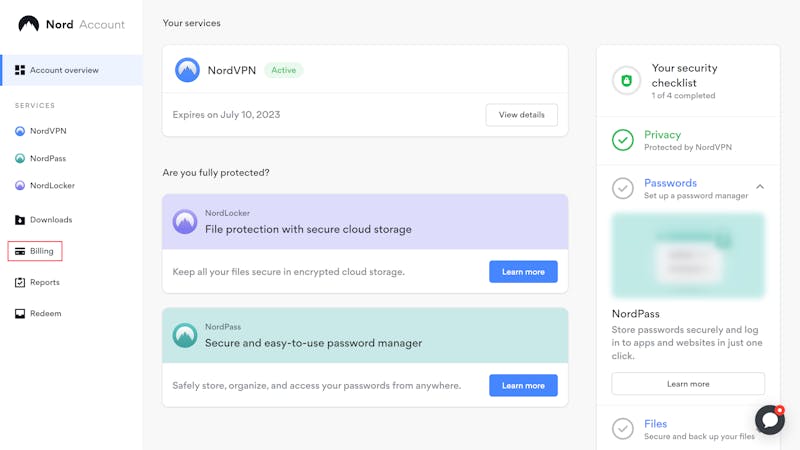Click the NordVPN service logo icon

point(187,70)
